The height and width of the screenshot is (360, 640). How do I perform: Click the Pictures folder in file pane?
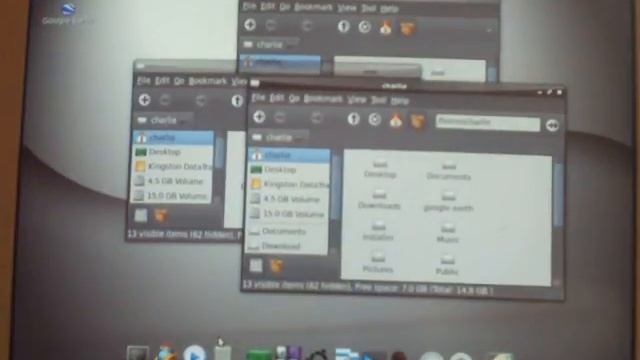pyautogui.click(x=378, y=263)
